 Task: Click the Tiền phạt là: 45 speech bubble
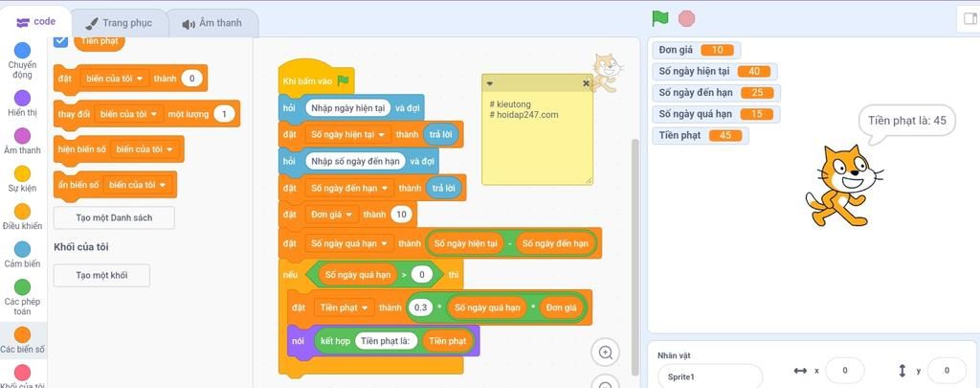pos(907,121)
